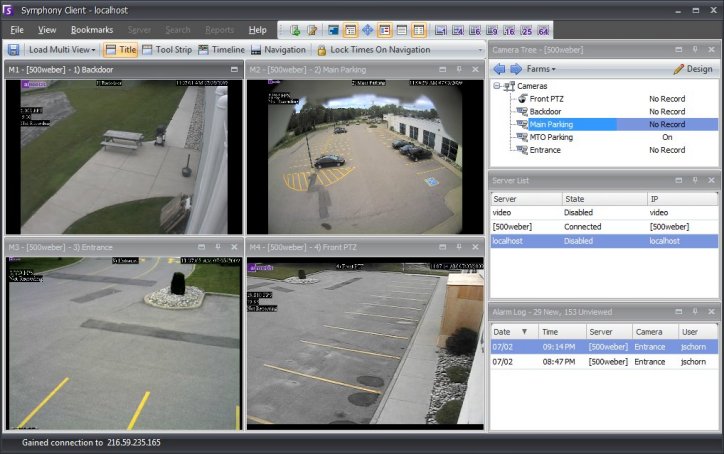Toggle the Title bar display option
Screen dimensions: 724x454
coord(120,49)
